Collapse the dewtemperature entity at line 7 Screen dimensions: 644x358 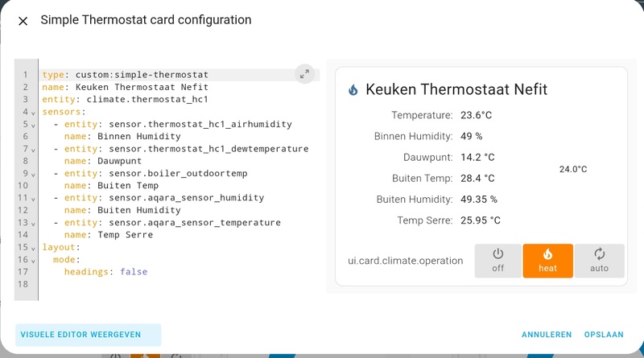(x=33, y=150)
